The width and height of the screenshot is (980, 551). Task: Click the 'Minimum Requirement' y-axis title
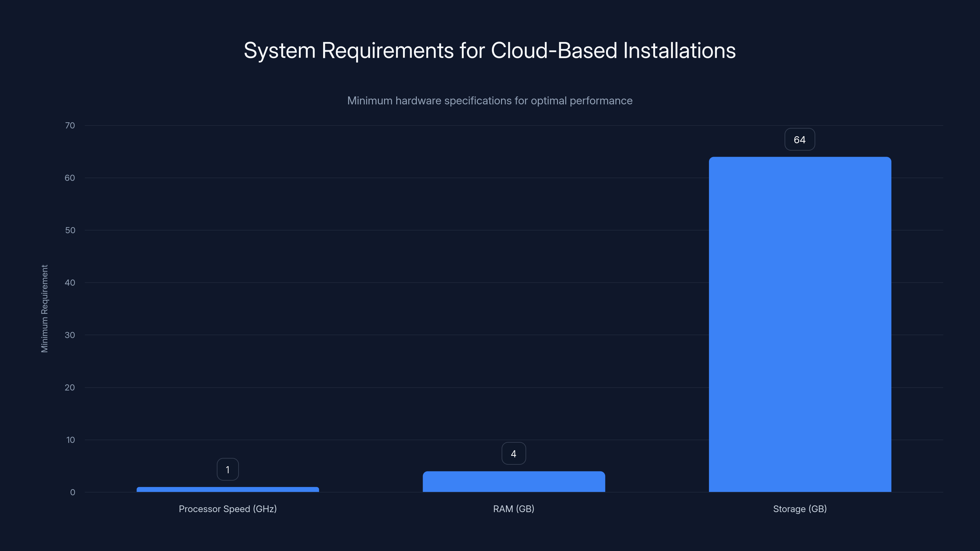tap(44, 309)
